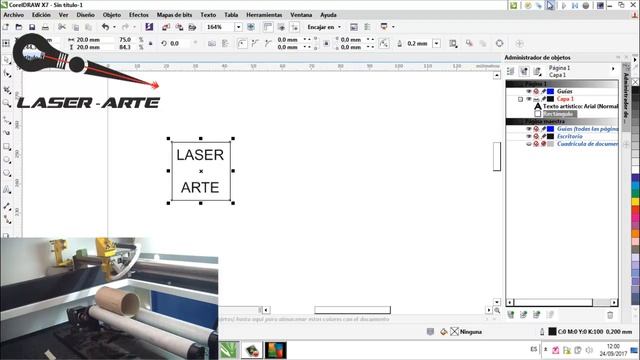Screen dimensions: 640x360
Task: Select the Connector line tool in toolbox
Action: coord(7,219)
